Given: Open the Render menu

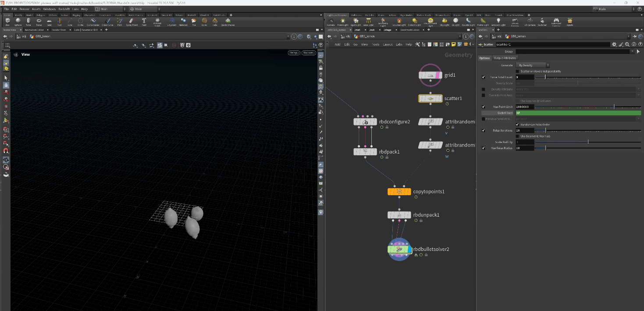Looking at the screenshot, I should tap(25, 9).
